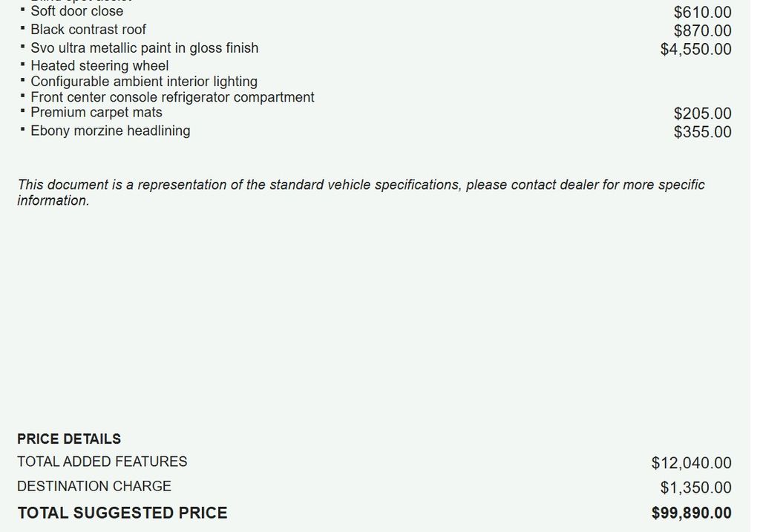
Task: Click the $99,890.00 total suggested price
Action: 691,513
